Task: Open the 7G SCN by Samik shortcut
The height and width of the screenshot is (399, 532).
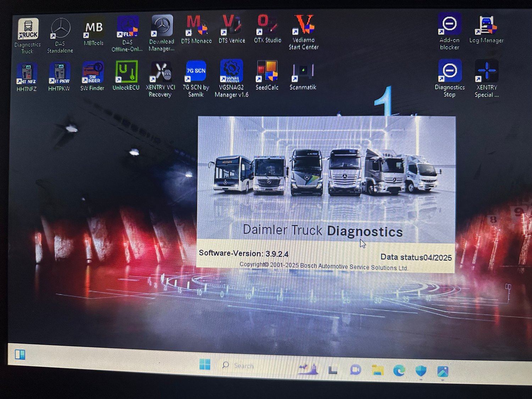Action: point(196,79)
